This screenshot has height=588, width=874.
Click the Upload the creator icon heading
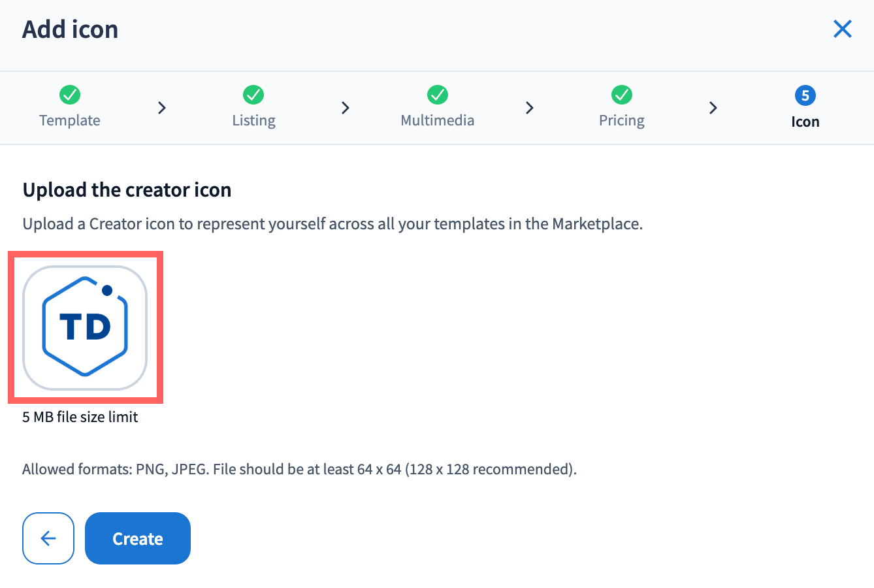[127, 189]
